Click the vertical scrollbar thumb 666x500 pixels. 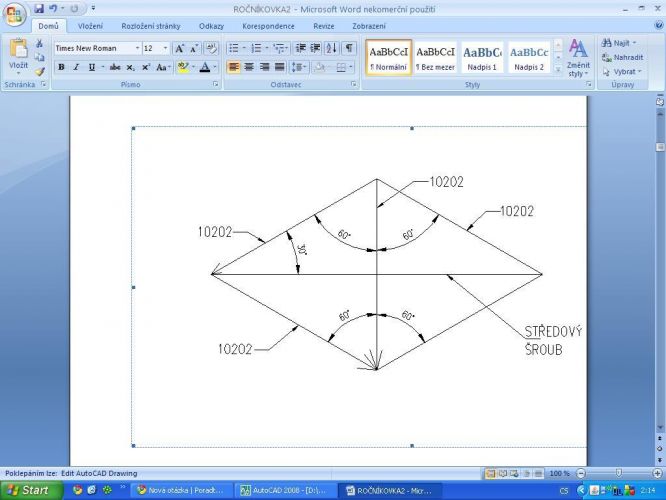tap(660, 147)
